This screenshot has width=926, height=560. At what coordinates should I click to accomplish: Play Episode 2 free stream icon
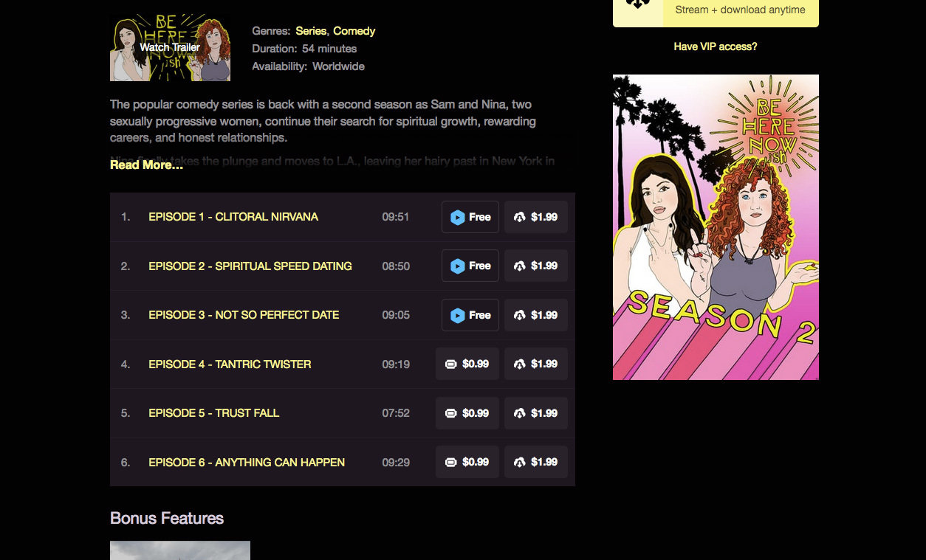(457, 266)
